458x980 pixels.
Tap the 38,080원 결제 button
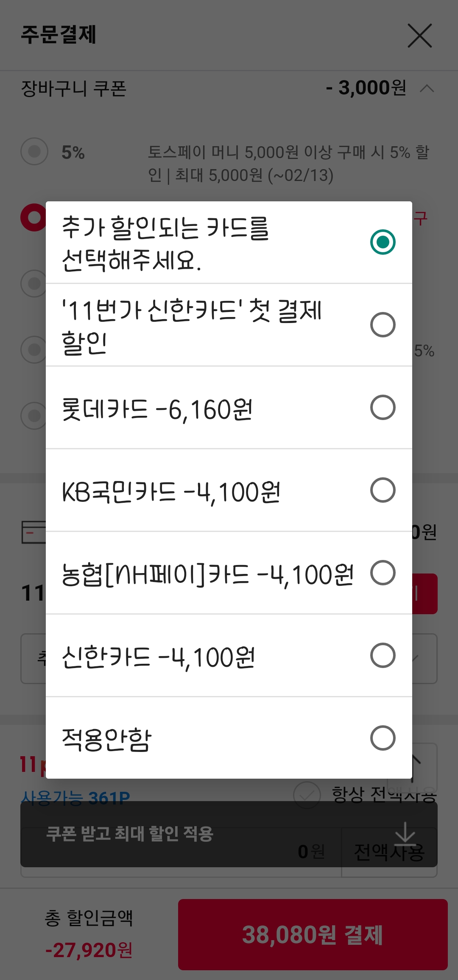point(313,934)
